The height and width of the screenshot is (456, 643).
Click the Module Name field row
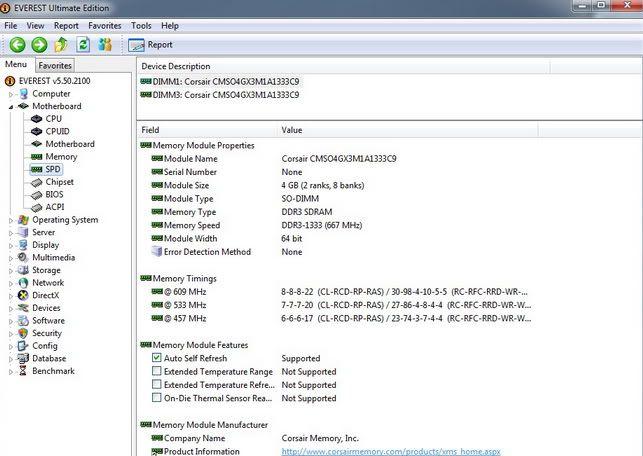click(x=274, y=159)
